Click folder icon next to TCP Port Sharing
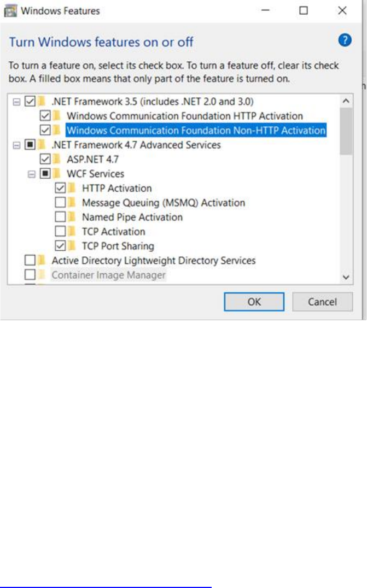 point(72,246)
